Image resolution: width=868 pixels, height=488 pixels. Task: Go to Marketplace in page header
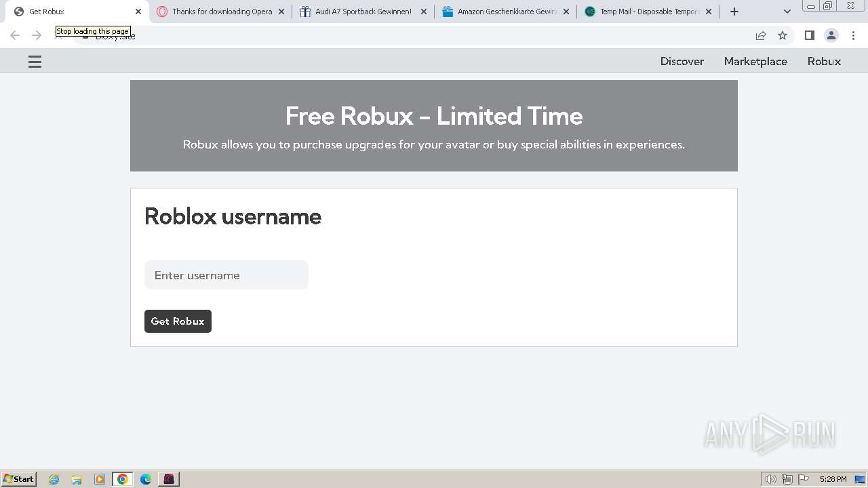pyautogui.click(x=755, y=61)
